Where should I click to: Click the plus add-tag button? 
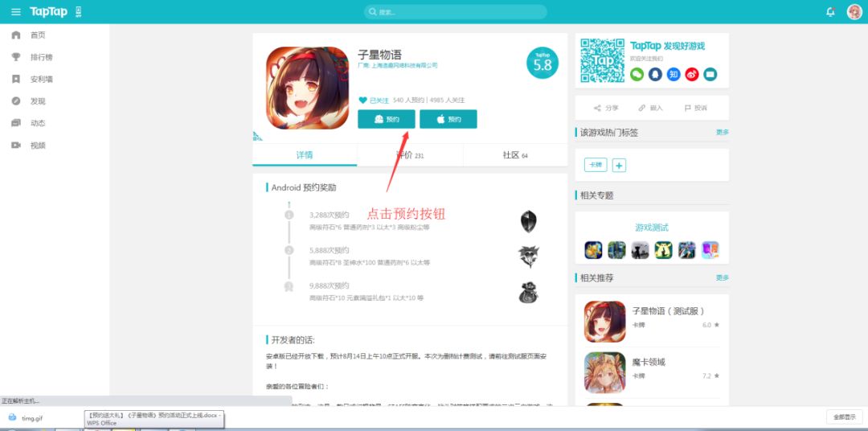tap(620, 165)
